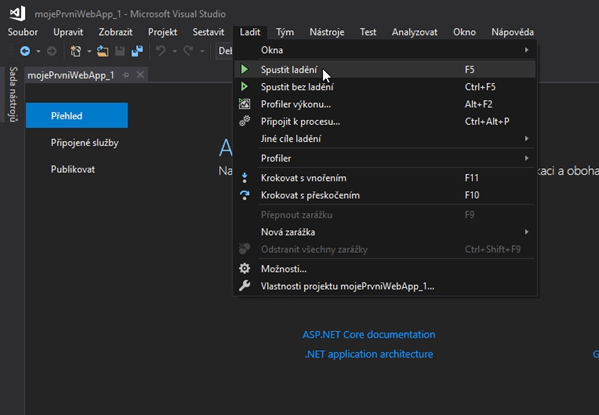
Task: Click the Profiler výkonu chart icon
Action: pyautogui.click(x=244, y=104)
